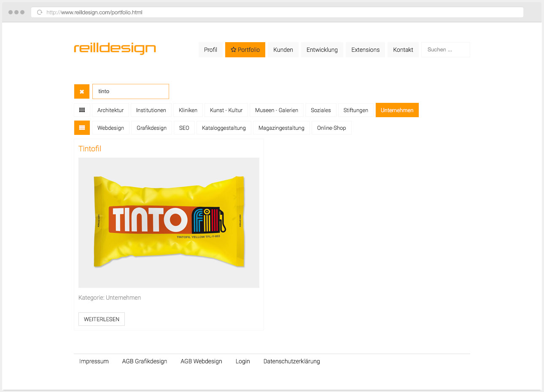
Task: Focus the Suchen search field
Action: tap(445, 50)
